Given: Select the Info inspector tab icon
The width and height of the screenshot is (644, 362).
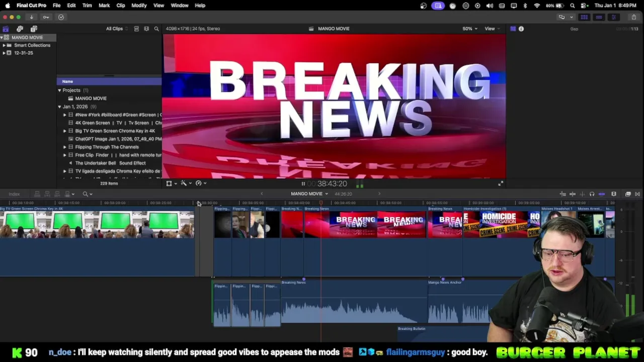Looking at the screenshot, I should click(521, 29).
